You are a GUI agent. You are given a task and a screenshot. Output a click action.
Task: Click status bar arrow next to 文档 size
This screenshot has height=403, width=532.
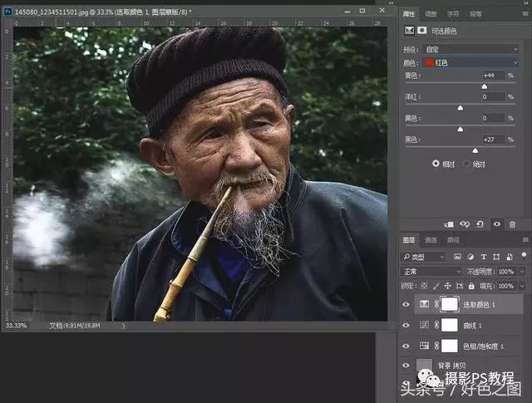tap(123, 326)
